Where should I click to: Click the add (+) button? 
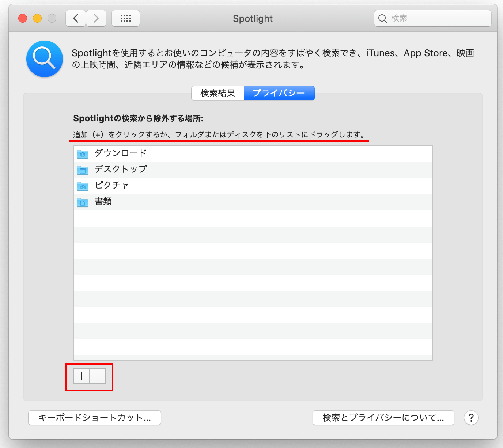(x=81, y=376)
